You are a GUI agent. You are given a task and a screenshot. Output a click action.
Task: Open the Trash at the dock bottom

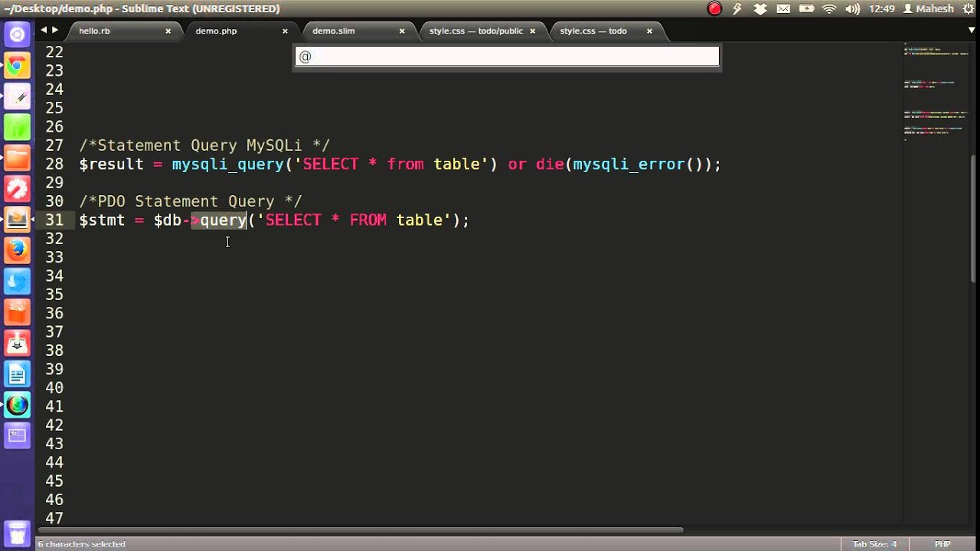(x=17, y=533)
